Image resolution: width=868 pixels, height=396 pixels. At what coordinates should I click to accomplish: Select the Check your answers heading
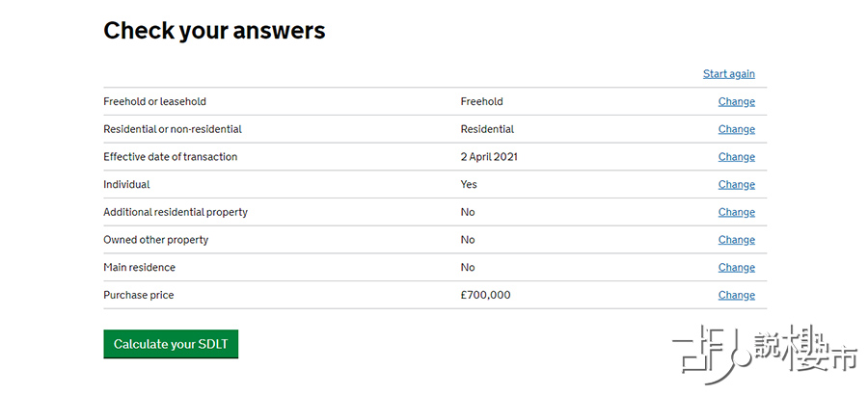[214, 31]
